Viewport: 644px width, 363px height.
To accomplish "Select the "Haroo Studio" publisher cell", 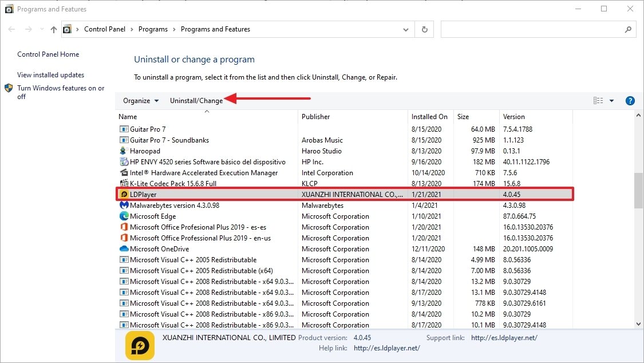I will pos(322,151).
